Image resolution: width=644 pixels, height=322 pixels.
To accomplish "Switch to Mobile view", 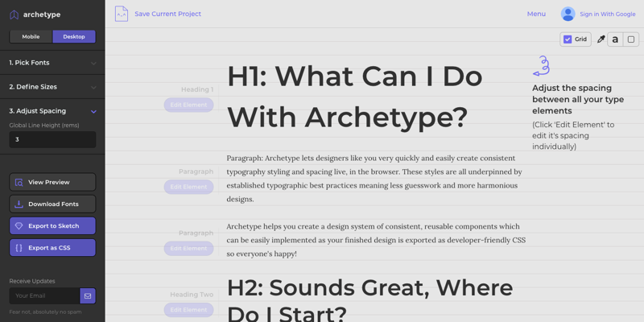I will point(31,36).
